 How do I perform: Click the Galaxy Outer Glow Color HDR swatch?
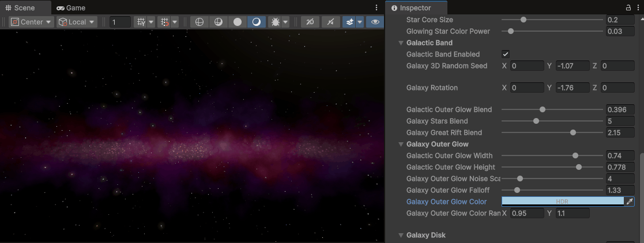(562, 202)
